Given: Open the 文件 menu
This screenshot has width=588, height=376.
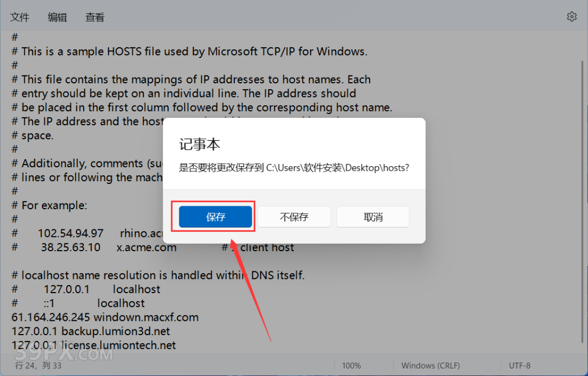Looking at the screenshot, I should pos(20,17).
